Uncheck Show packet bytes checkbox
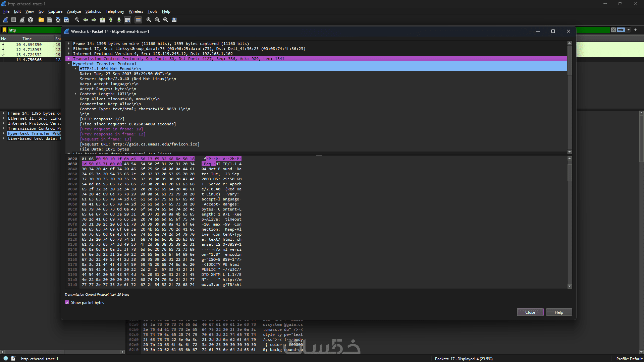 coord(67,303)
